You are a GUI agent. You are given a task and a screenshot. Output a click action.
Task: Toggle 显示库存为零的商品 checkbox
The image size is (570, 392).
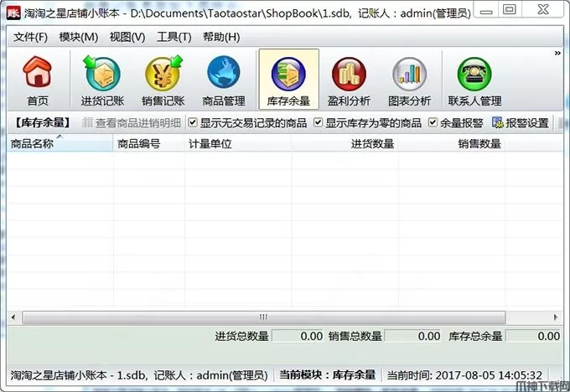pyautogui.click(x=318, y=122)
